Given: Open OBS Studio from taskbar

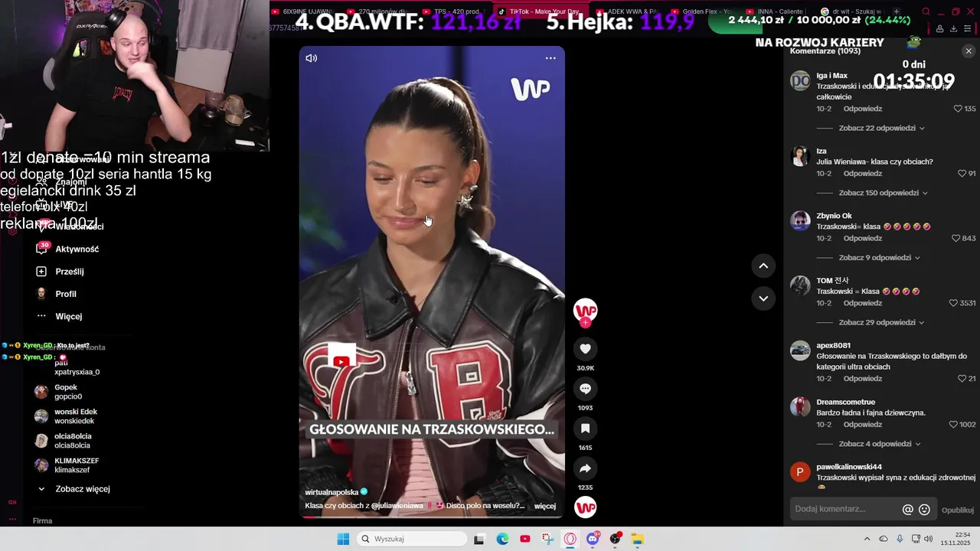Looking at the screenshot, I should [615, 539].
